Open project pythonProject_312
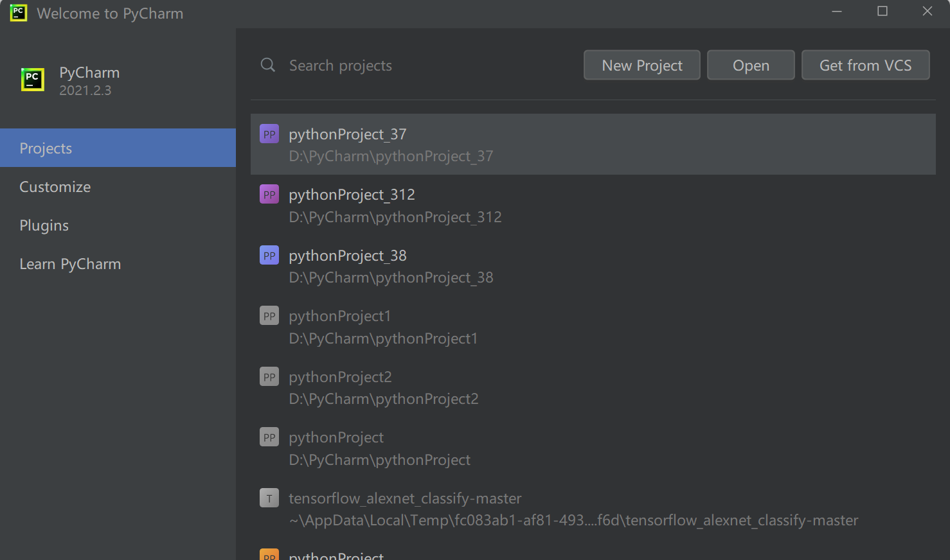The width and height of the screenshot is (950, 560). 593,206
